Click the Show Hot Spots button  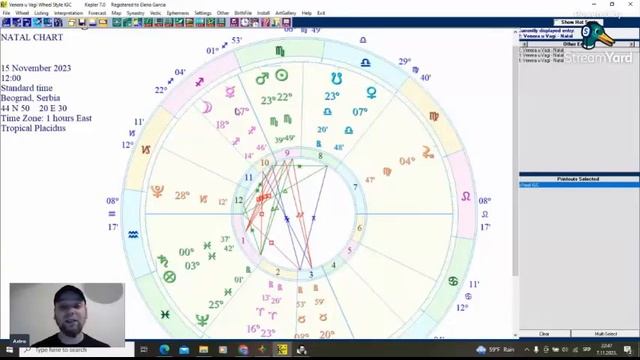578,22
